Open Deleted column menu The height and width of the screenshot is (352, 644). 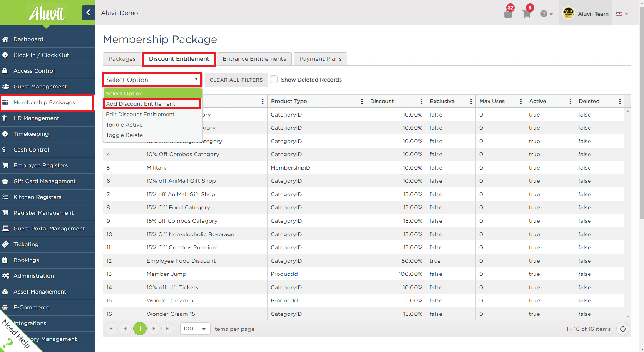point(620,102)
